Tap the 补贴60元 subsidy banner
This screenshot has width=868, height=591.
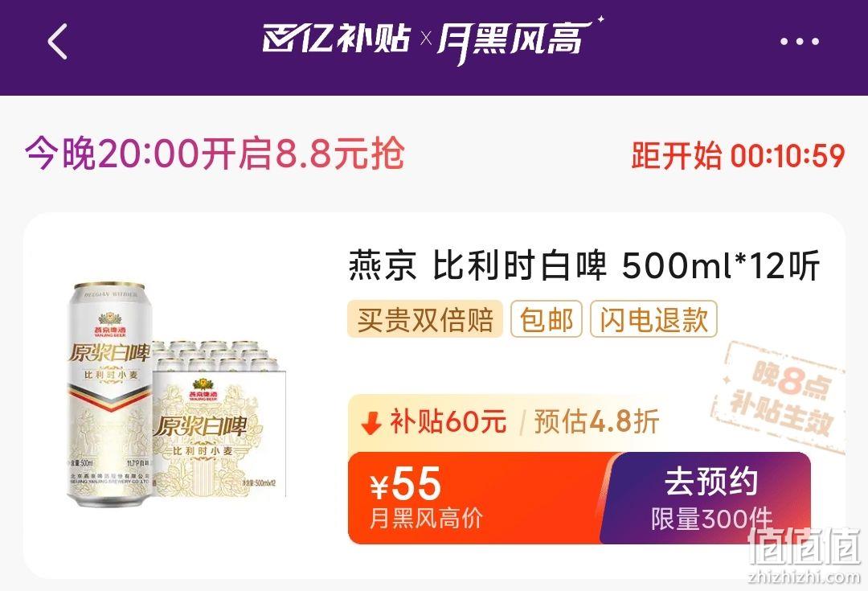(x=434, y=422)
